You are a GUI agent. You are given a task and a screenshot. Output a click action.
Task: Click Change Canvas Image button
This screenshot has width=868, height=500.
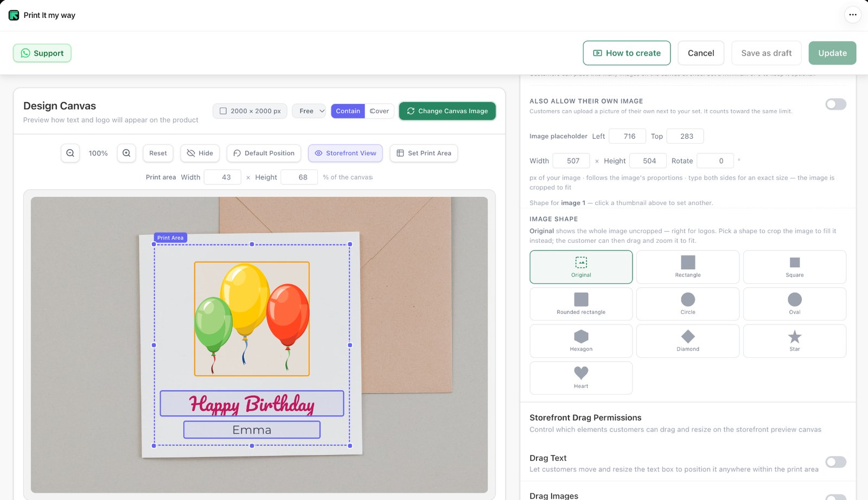(x=448, y=111)
